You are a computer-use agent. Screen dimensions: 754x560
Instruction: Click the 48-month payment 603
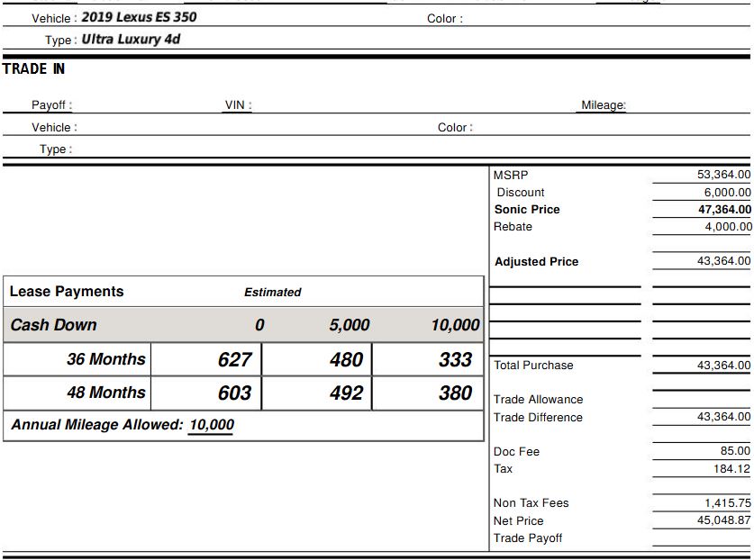234,393
